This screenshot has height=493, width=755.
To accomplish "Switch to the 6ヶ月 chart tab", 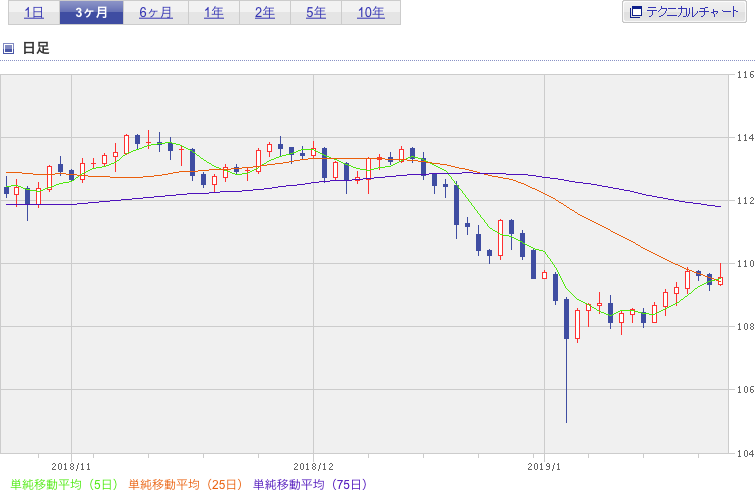I will (x=156, y=13).
